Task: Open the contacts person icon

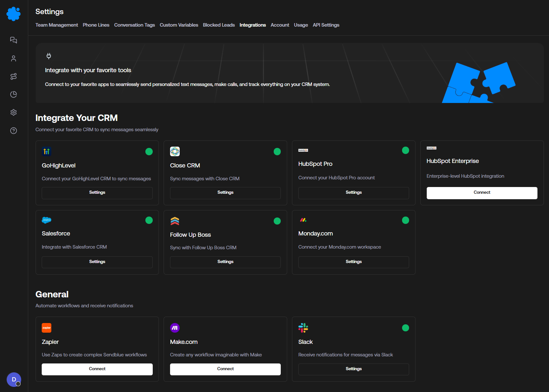Action: 13,58
